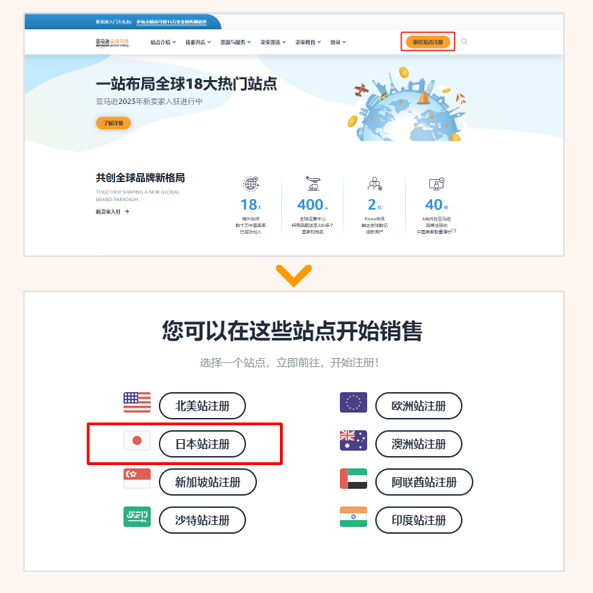The height and width of the screenshot is (593, 593).
Task: Click the UAE flag icon
Action: click(x=353, y=479)
